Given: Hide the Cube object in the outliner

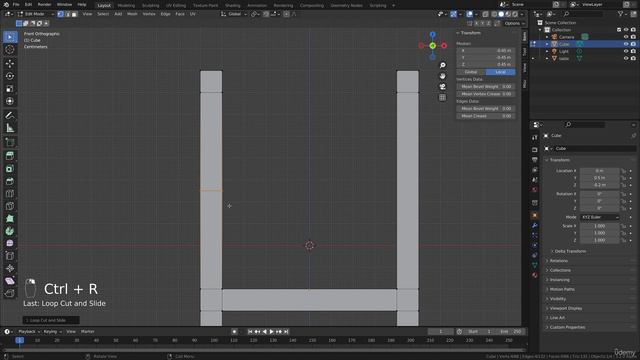Looking at the screenshot, I should pos(626,44).
